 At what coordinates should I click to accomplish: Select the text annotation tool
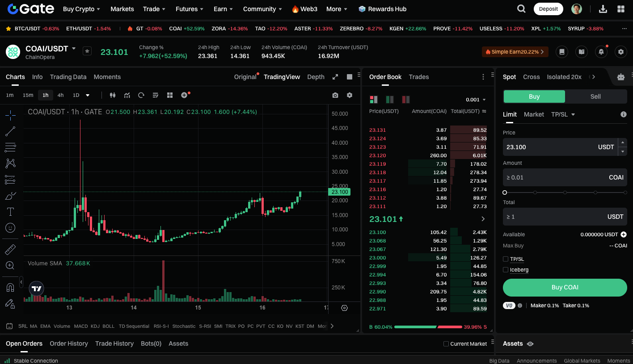pyautogui.click(x=10, y=212)
